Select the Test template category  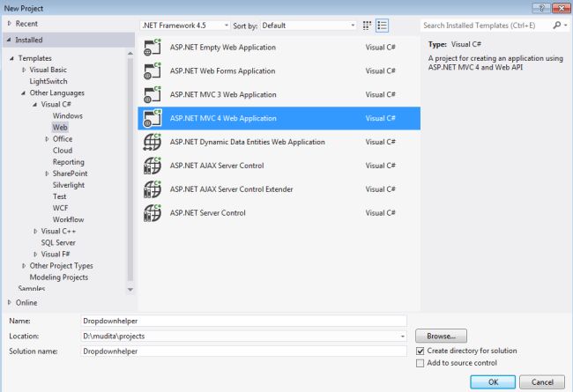click(60, 196)
